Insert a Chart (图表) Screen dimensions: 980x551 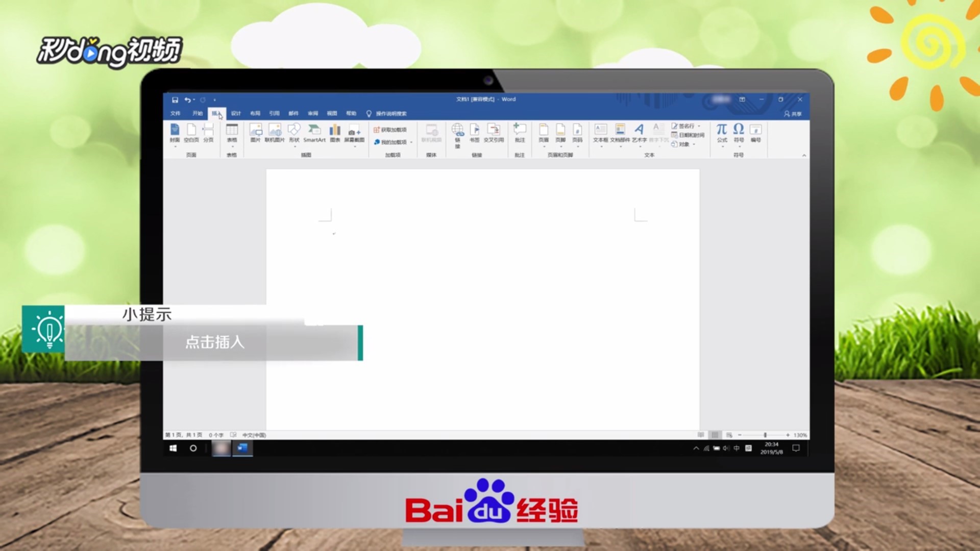(335, 133)
